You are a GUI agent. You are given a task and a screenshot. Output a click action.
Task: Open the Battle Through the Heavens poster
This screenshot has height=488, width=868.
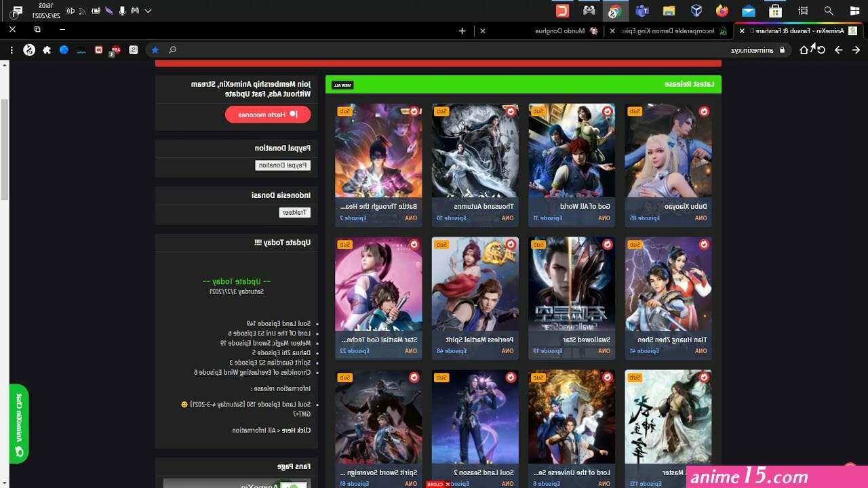[378, 150]
